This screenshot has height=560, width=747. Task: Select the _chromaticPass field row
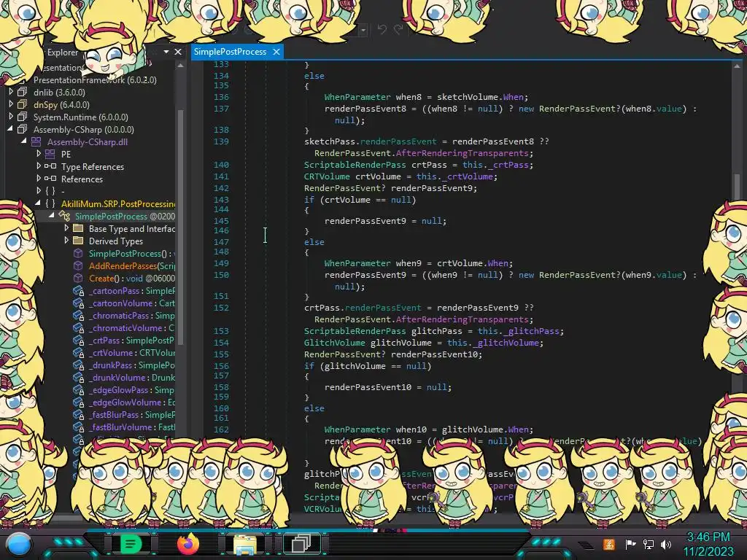click(131, 315)
